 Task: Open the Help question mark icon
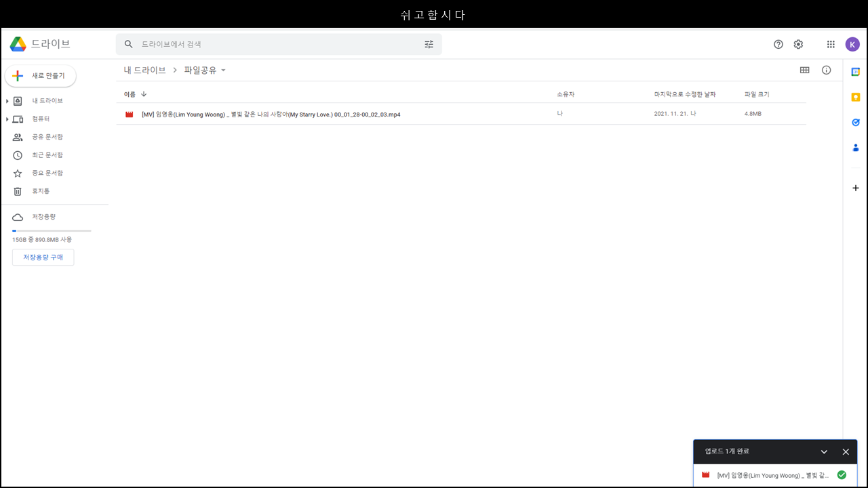(778, 44)
